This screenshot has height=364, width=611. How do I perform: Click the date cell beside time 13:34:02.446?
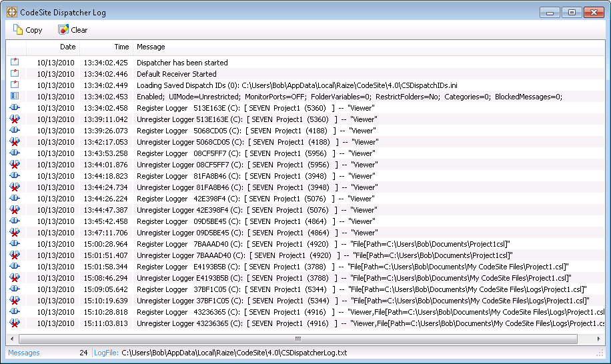tap(56, 74)
